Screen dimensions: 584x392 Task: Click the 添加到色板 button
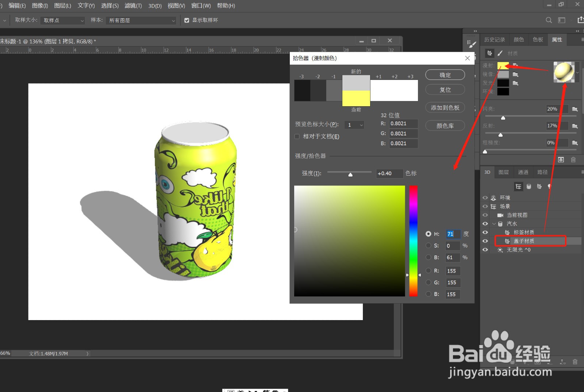pos(445,108)
